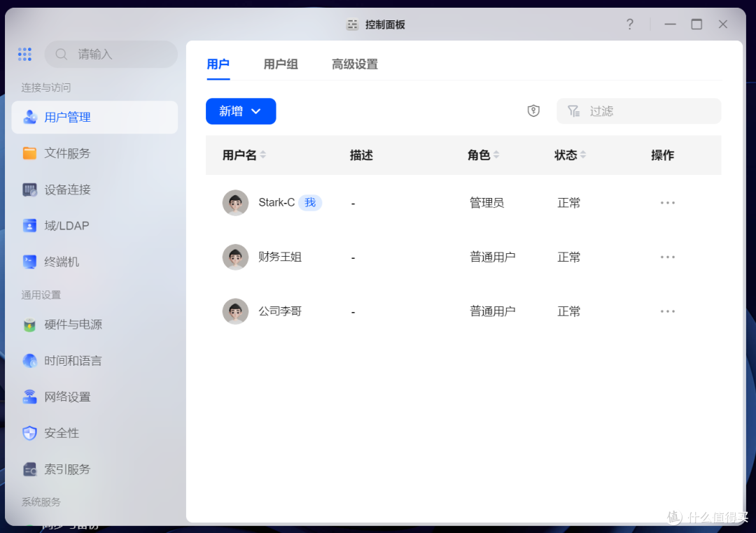The width and height of the screenshot is (756, 533).
Task: Go to 域/LDAP settings
Action: click(94, 225)
